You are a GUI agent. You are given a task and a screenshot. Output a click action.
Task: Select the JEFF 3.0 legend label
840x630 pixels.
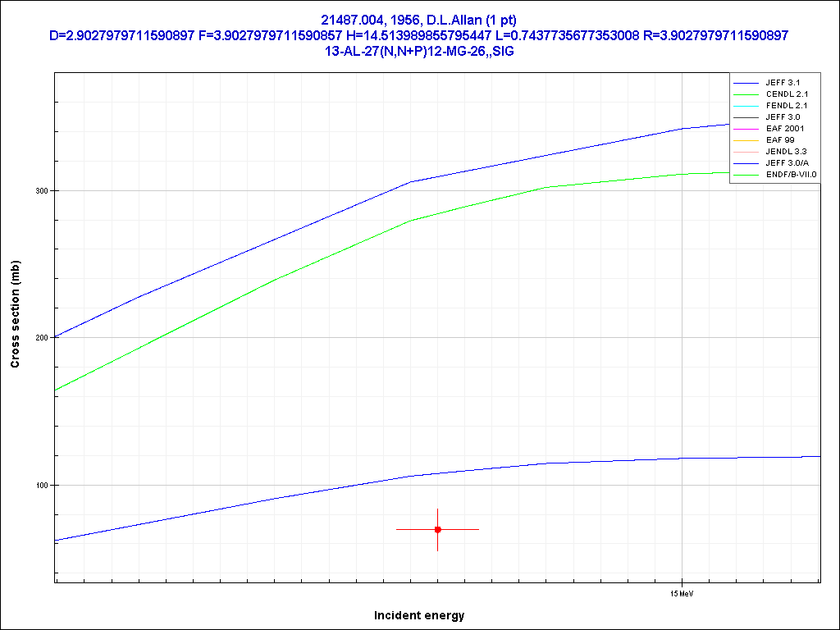tap(781, 117)
